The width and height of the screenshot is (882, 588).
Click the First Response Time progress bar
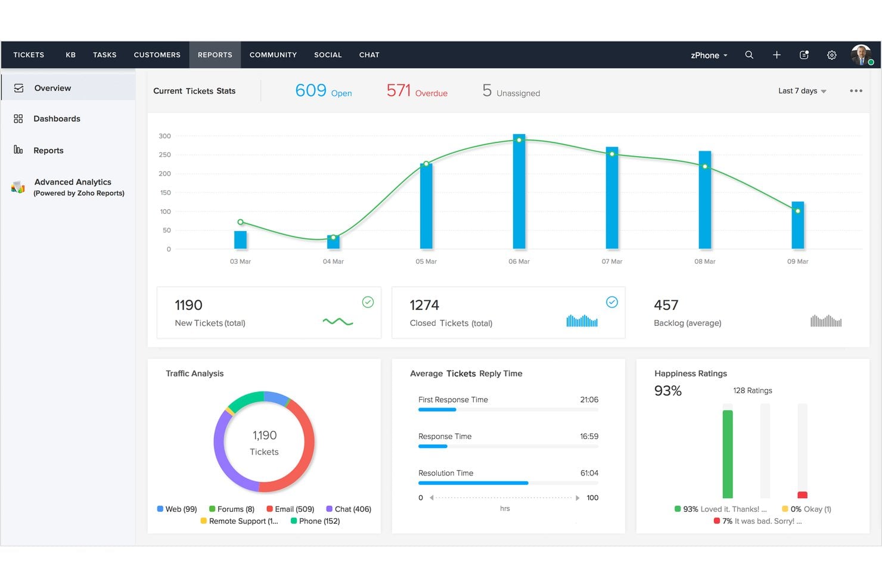point(508,409)
